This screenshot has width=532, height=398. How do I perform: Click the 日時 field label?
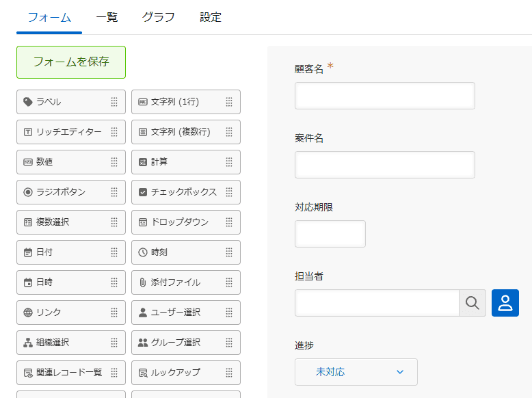[x=44, y=282]
